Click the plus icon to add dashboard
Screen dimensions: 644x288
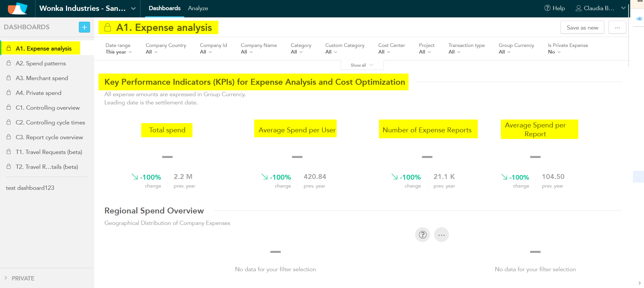point(84,27)
